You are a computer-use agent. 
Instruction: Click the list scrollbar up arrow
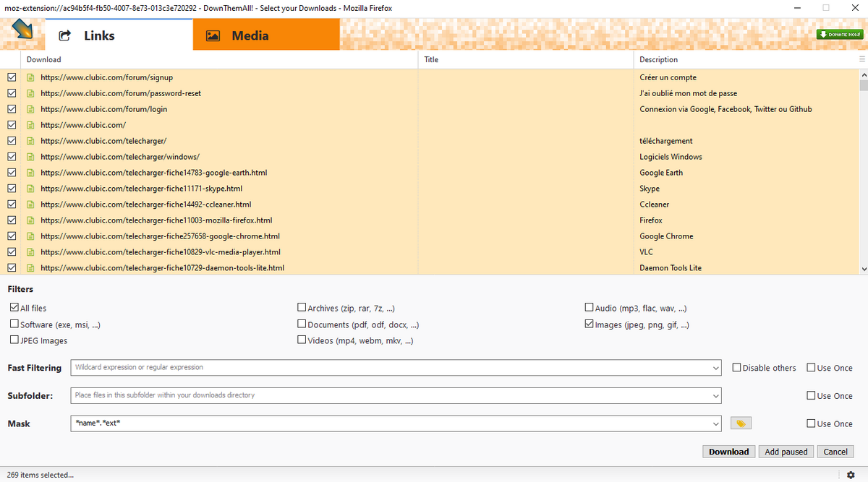pyautogui.click(x=863, y=74)
